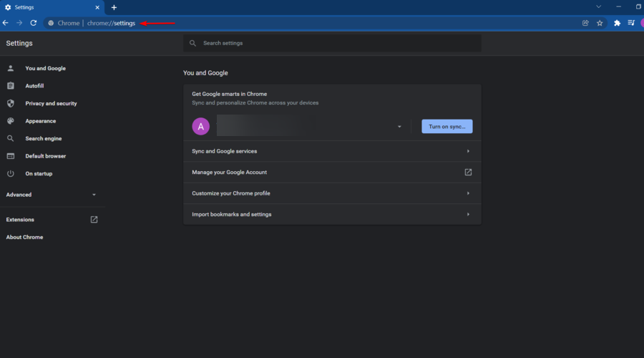Click the You and Google person icon
Screen dimensions: 644x358
point(11,68)
